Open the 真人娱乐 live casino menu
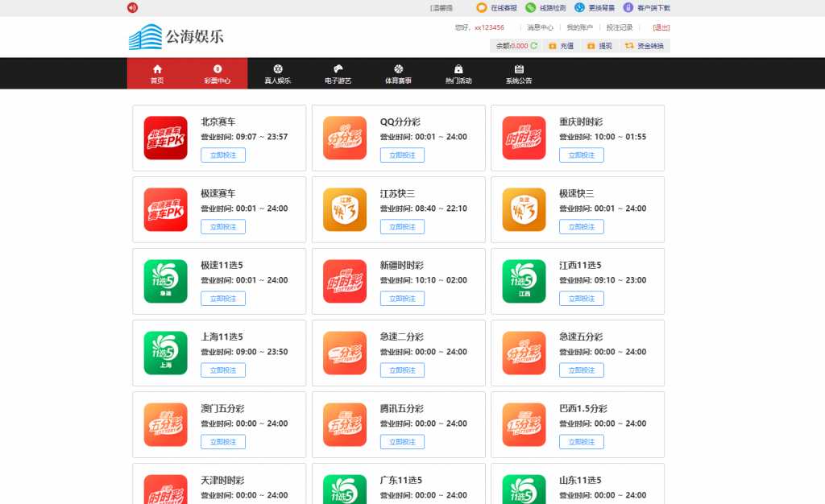This screenshot has width=825, height=504. (277, 73)
